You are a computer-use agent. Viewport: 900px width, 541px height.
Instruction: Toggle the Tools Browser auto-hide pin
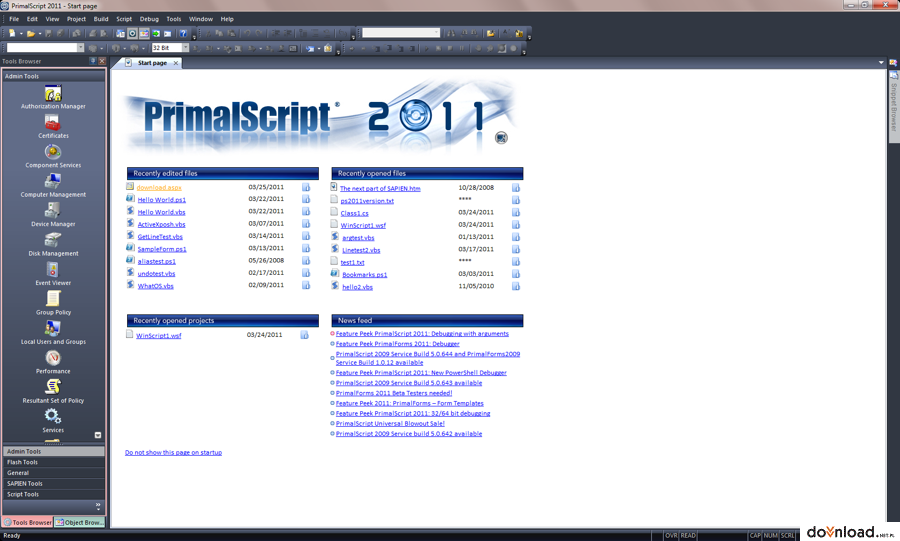pyautogui.click(x=92, y=61)
